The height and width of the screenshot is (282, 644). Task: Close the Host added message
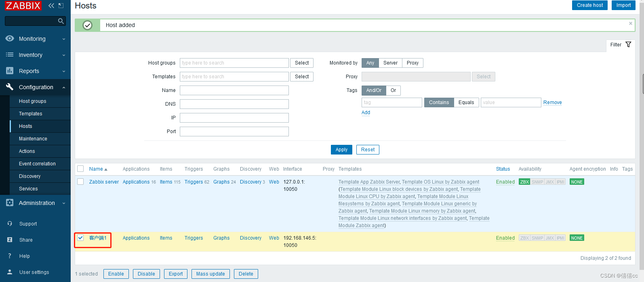click(x=631, y=23)
